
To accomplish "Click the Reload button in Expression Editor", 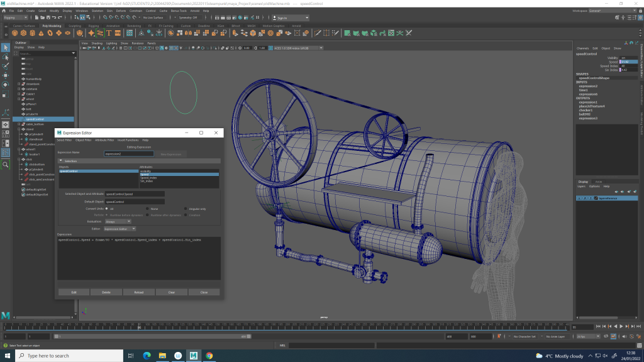I will click(139, 292).
